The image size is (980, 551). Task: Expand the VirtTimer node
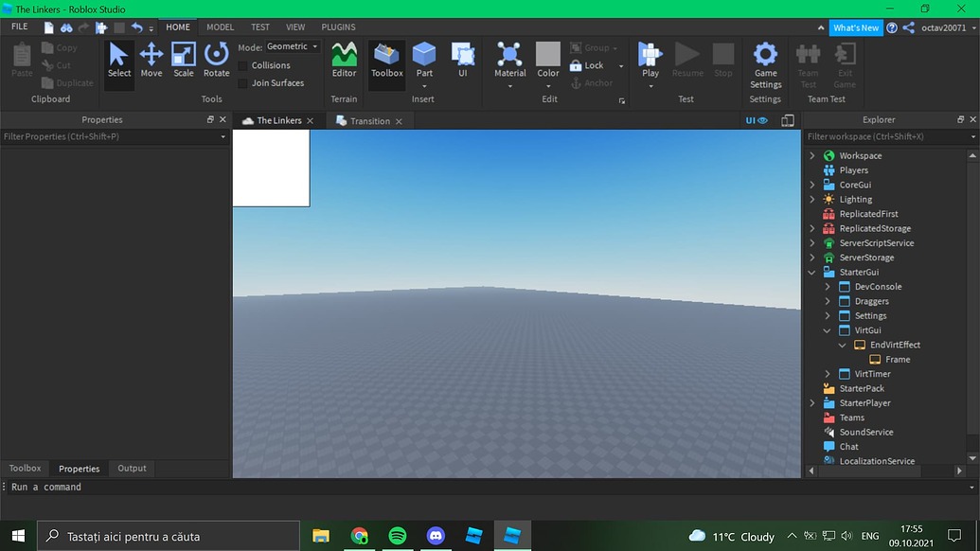point(828,374)
